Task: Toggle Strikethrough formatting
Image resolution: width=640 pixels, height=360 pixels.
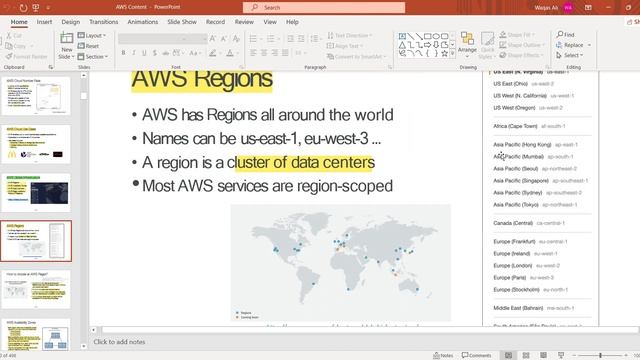Action: pyautogui.click(x=165, y=53)
